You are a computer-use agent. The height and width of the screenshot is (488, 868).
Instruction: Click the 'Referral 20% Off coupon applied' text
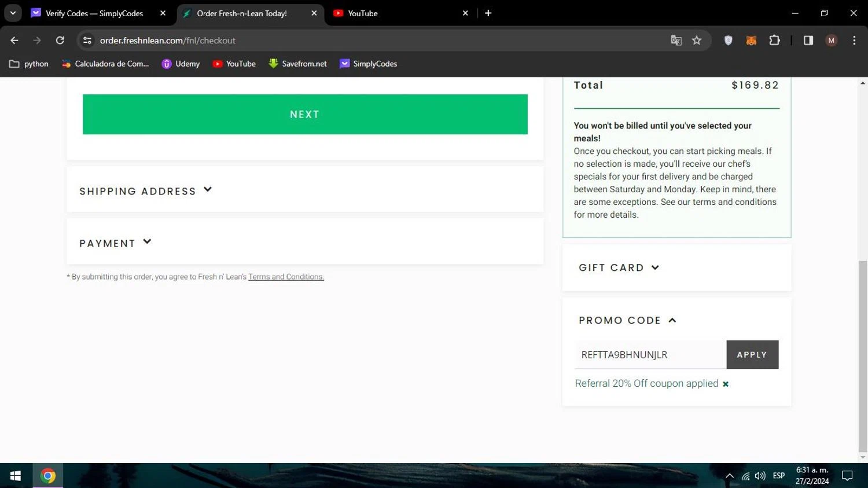[646, 383]
